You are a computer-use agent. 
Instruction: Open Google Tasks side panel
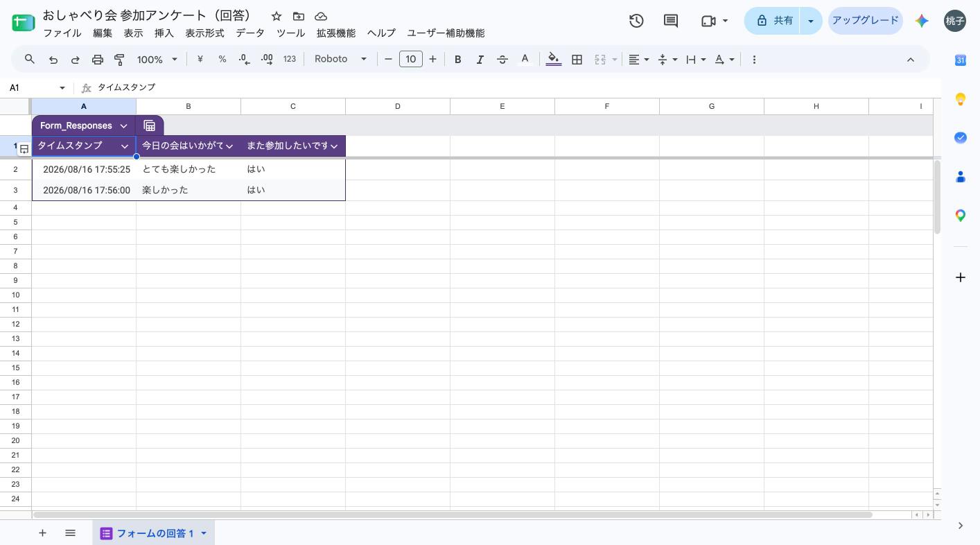click(961, 138)
